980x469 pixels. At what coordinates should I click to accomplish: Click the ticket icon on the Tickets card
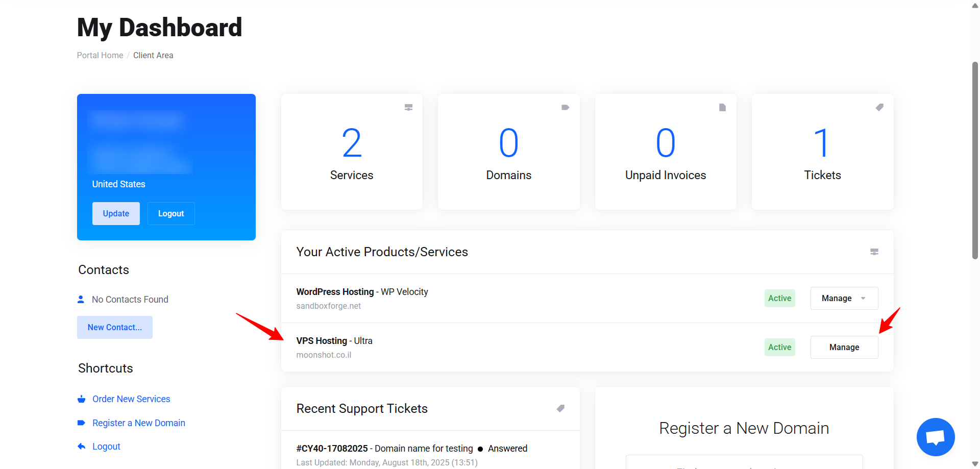pos(879,107)
